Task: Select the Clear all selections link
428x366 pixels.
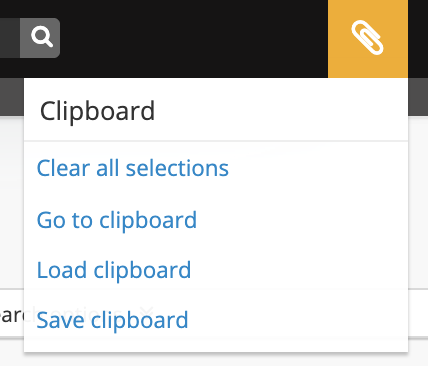Action: pyautogui.click(x=133, y=168)
